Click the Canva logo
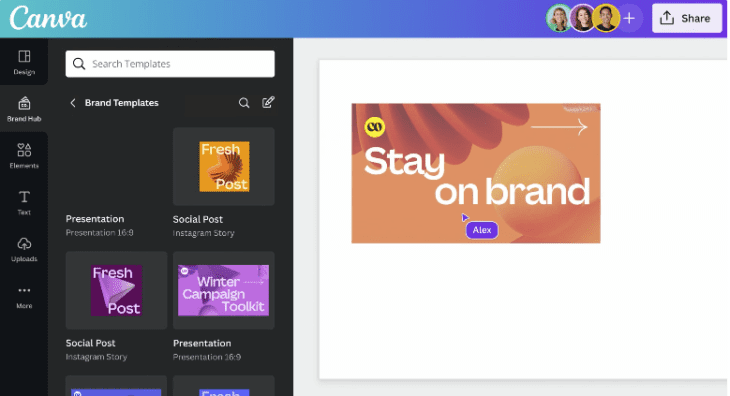The height and width of the screenshot is (396, 730). 48,19
